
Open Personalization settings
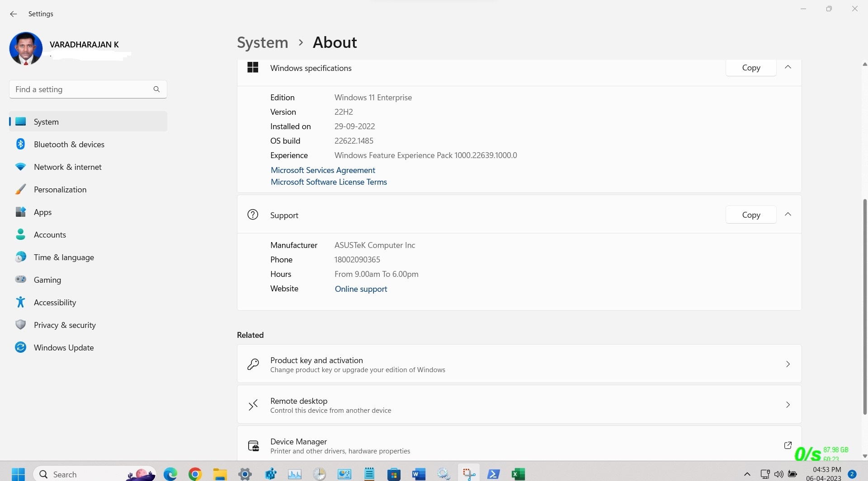[x=88, y=189]
